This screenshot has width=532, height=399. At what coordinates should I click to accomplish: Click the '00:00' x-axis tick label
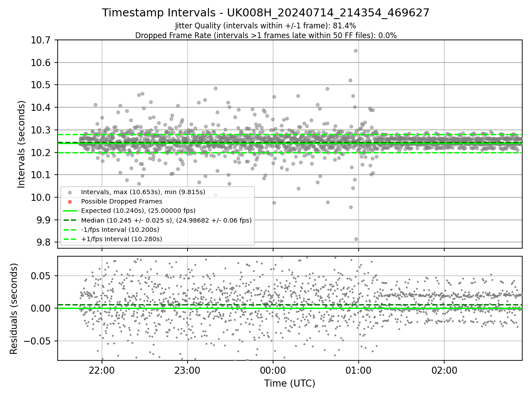(273, 370)
